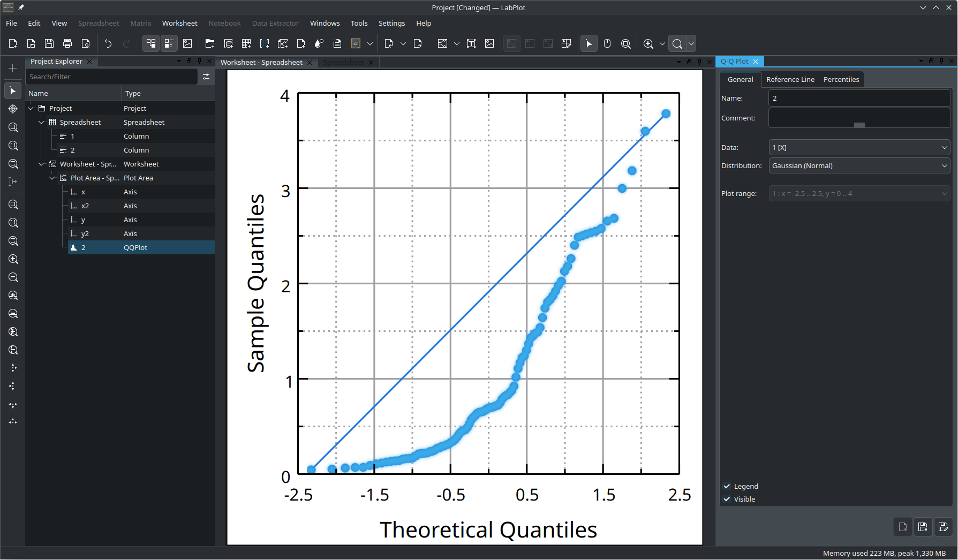Create a new spreadsheet
This screenshot has width=958, height=560.
[x=246, y=43]
